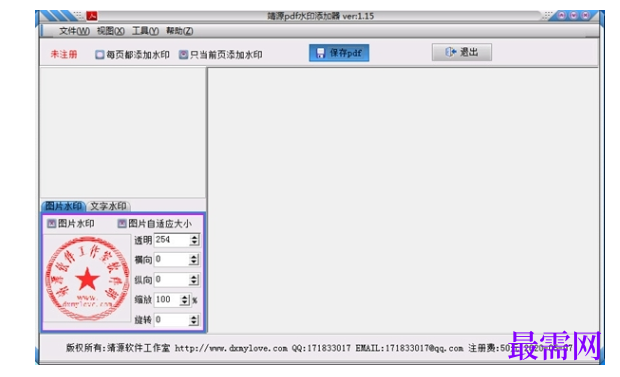The width and height of the screenshot is (620, 377).
Task: Click the 横向 value field
Action: (x=172, y=260)
